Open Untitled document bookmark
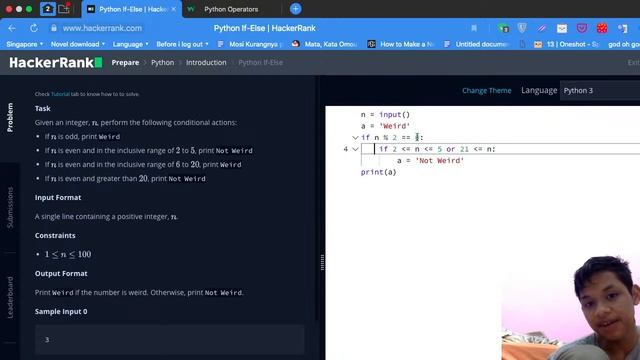This screenshot has width=640, height=360. [x=476, y=44]
